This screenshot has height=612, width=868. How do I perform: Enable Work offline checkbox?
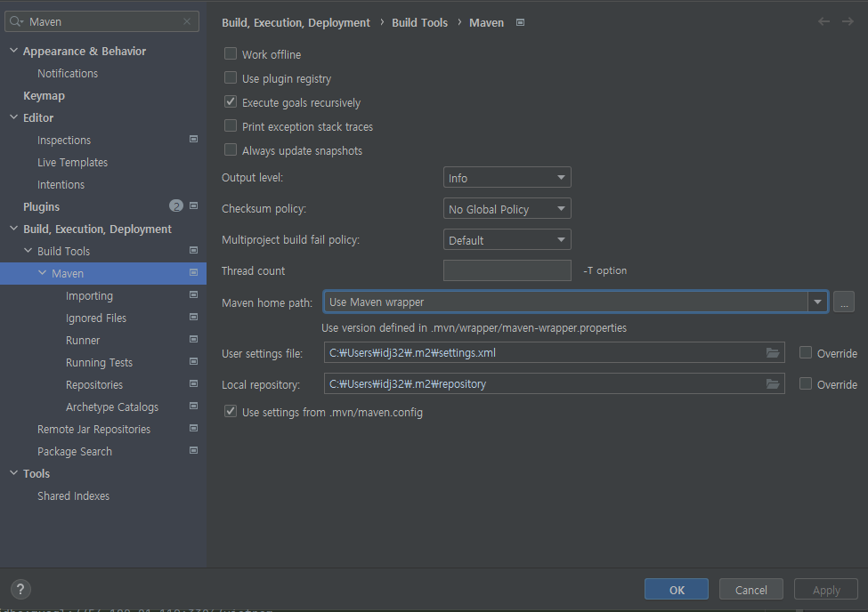point(231,53)
